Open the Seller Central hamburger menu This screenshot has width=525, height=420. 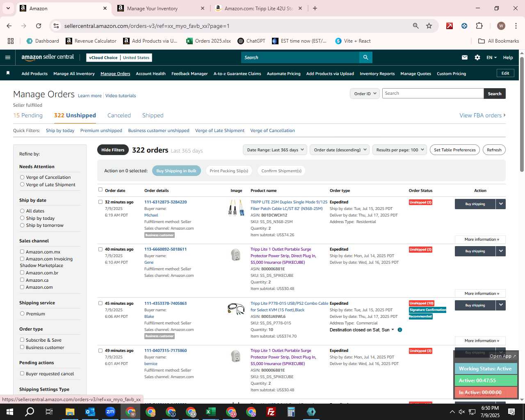(7, 57)
